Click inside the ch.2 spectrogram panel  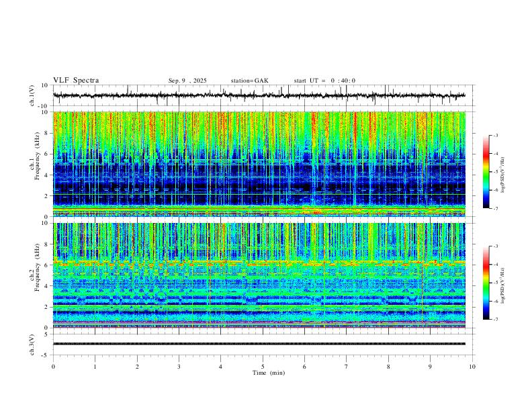259,275
